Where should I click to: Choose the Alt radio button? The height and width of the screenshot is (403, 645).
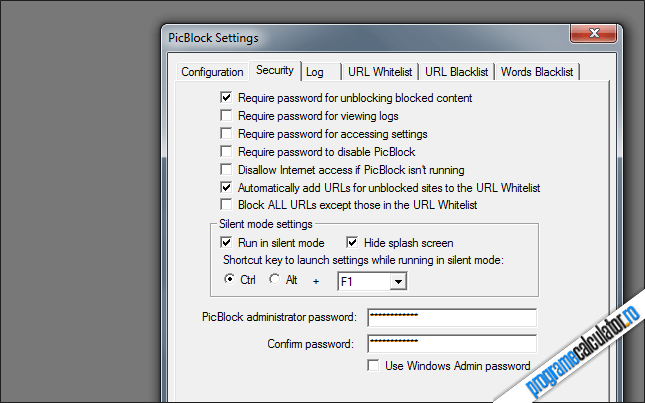point(274,279)
